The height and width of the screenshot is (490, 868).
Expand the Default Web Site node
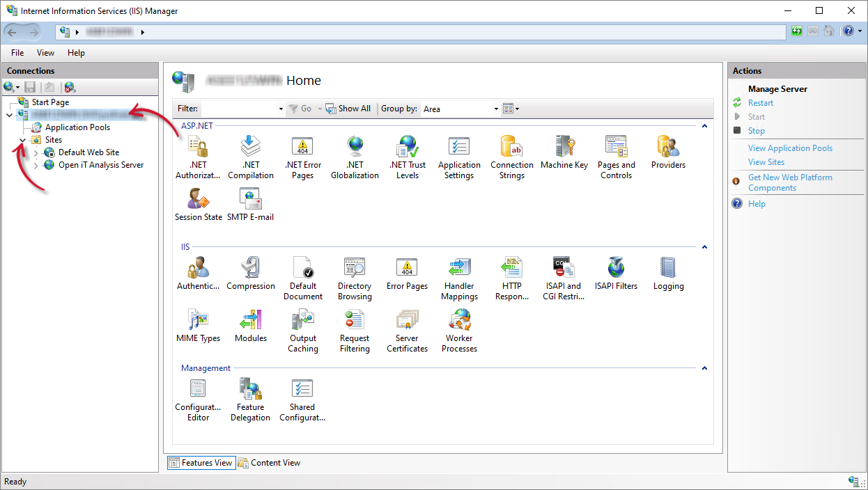point(36,152)
